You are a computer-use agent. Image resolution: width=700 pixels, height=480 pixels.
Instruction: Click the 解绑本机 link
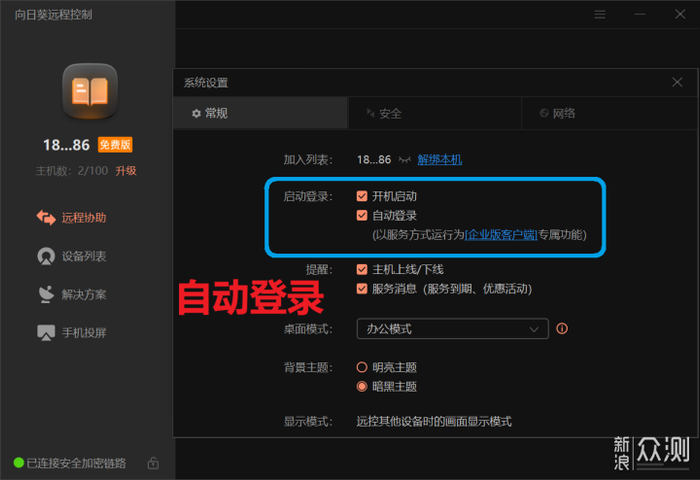point(440,159)
